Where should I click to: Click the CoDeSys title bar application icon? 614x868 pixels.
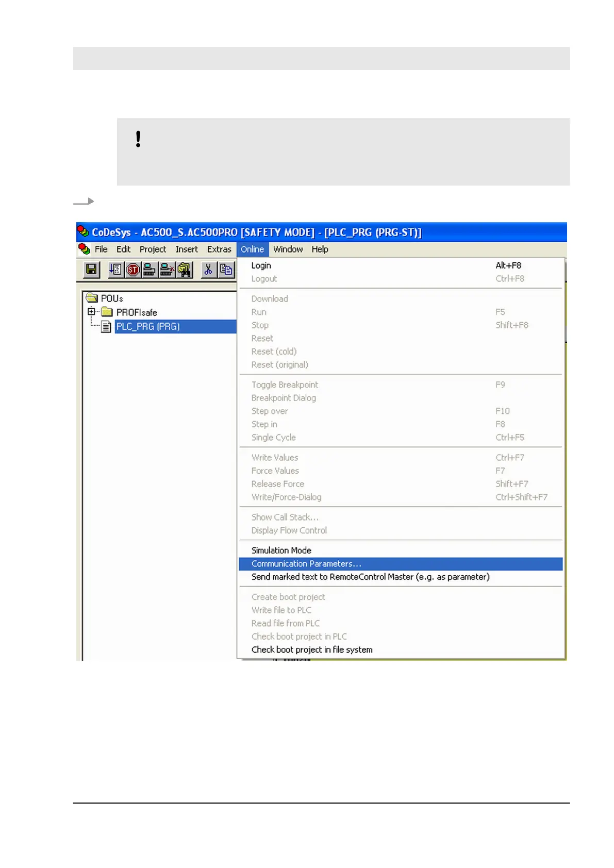coord(82,232)
